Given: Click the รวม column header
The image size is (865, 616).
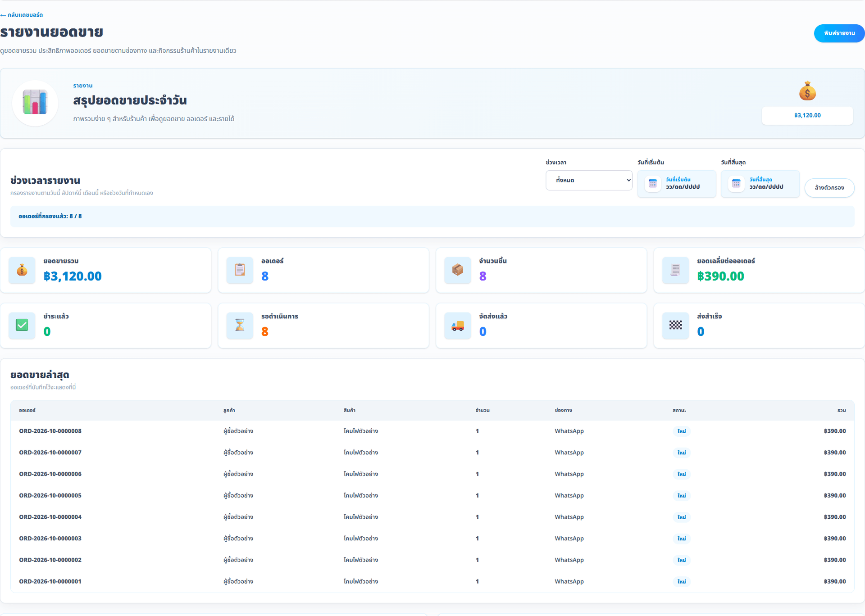Looking at the screenshot, I should (x=842, y=410).
